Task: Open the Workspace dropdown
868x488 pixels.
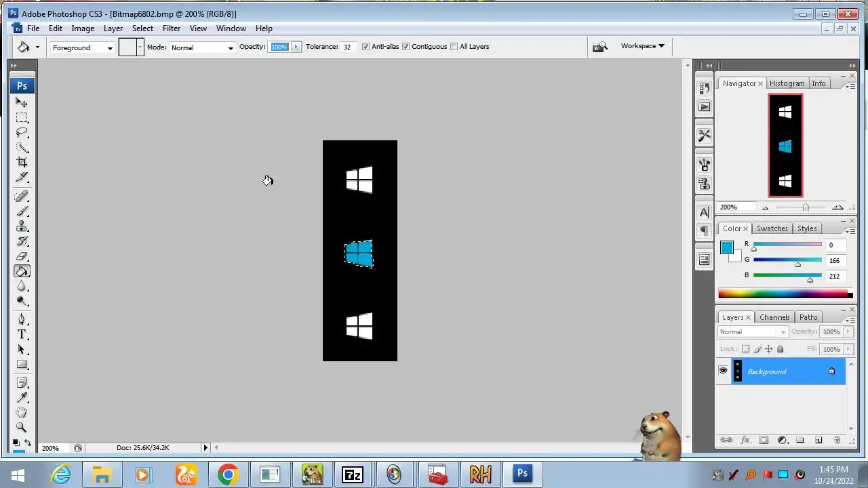Action: [x=642, y=46]
